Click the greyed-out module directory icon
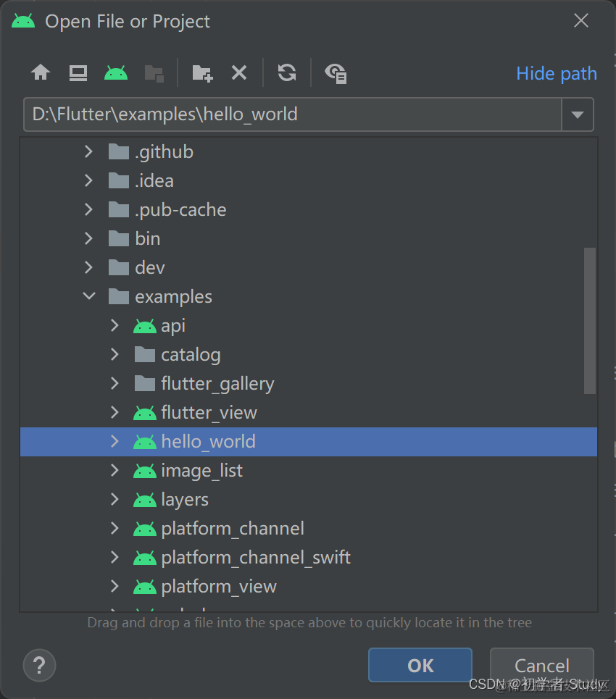Viewport: 616px width, 699px height. pos(154,74)
